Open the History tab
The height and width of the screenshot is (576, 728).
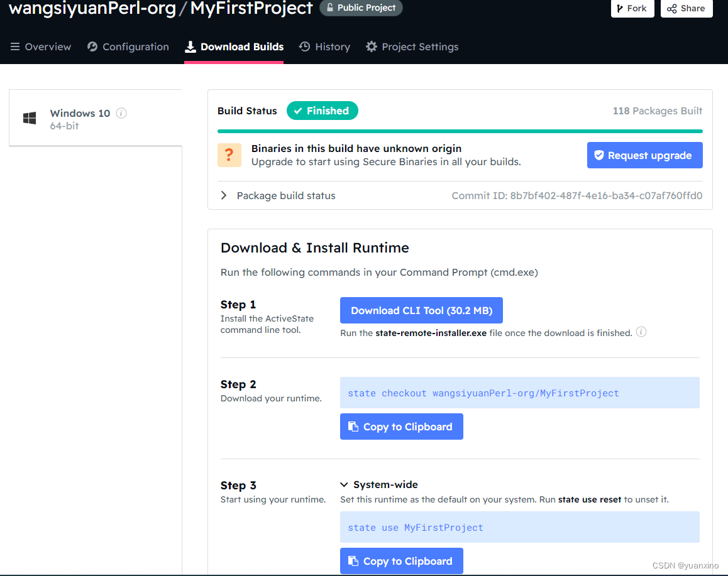point(324,46)
